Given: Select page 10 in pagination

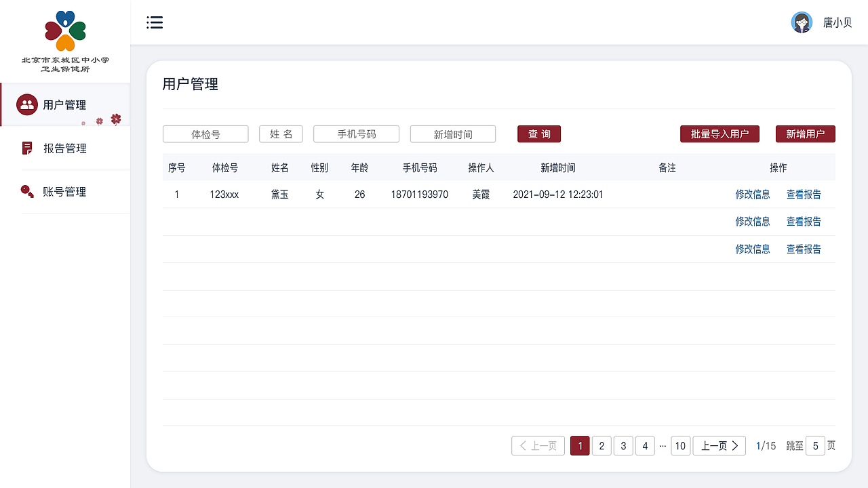Looking at the screenshot, I should point(680,445).
